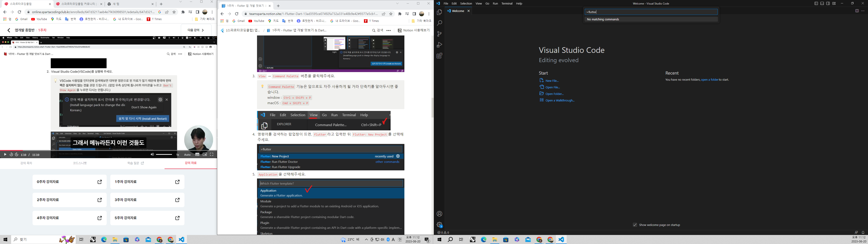Open Customize Layout icon in VS Code

(x=834, y=3)
